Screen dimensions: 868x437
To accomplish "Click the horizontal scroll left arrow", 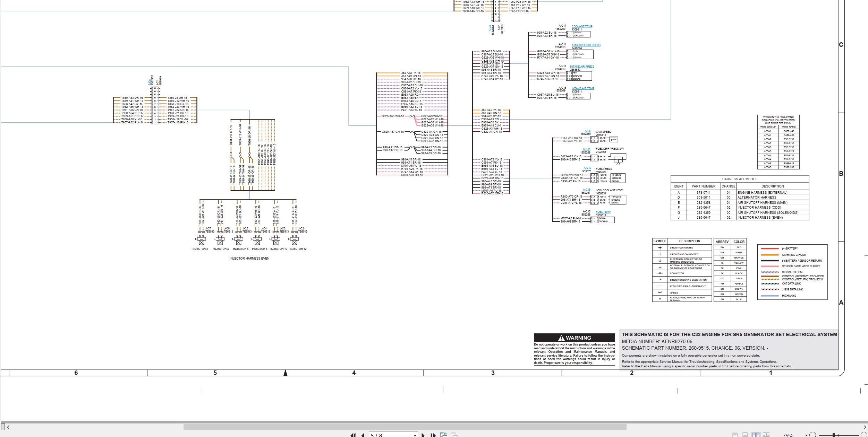I will click(8, 427).
